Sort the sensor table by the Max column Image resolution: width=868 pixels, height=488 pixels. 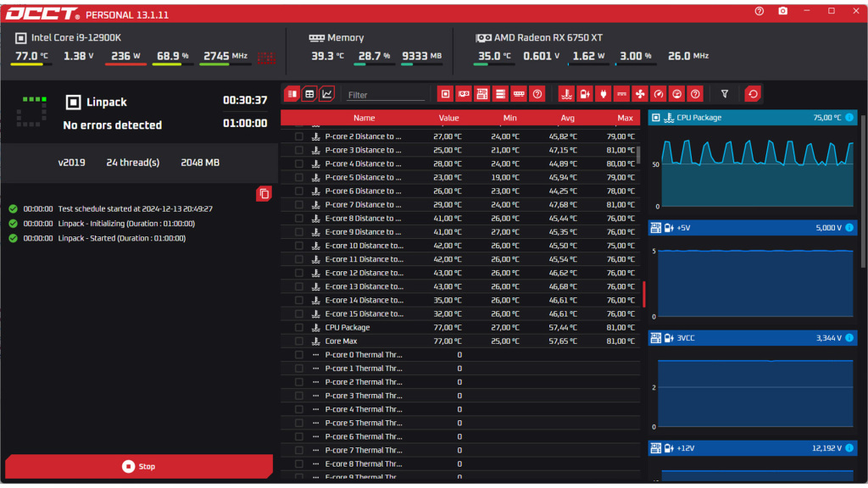(x=625, y=118)
